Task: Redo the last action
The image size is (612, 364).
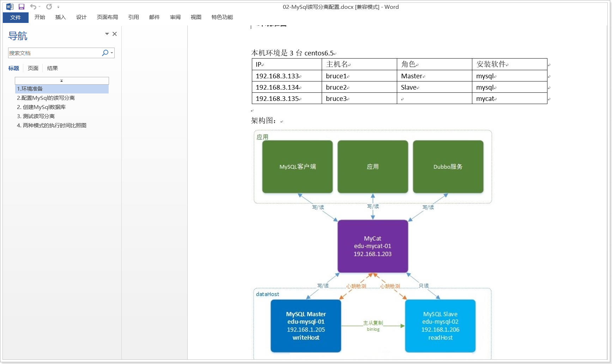Action: [49, 7]
